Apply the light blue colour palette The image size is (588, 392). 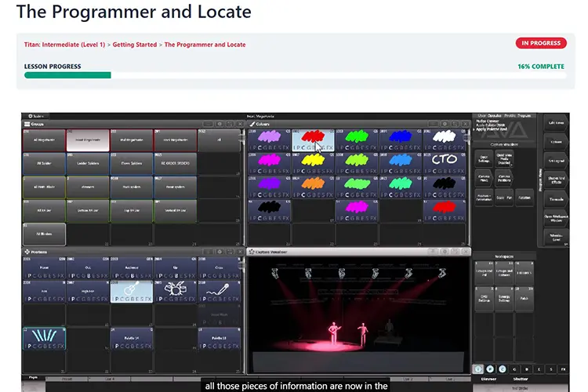[401, 164]
